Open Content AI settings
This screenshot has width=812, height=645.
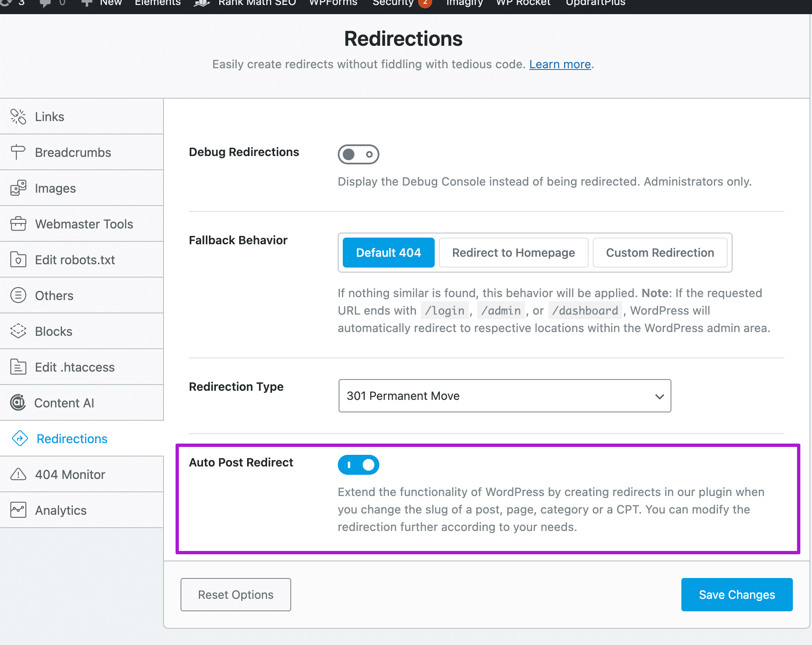pos(18,402)
